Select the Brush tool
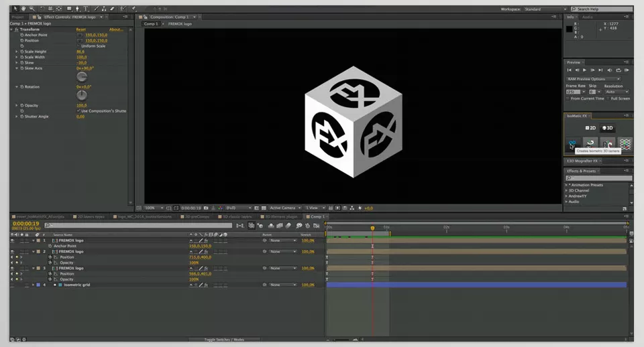This screenshot has height=347, width=644. (x=97, y=9)
